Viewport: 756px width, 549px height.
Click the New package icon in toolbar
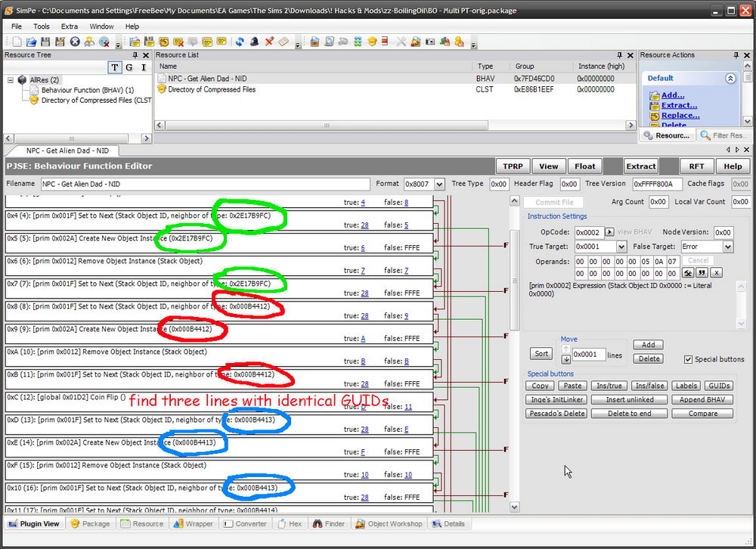coord(17,42)
